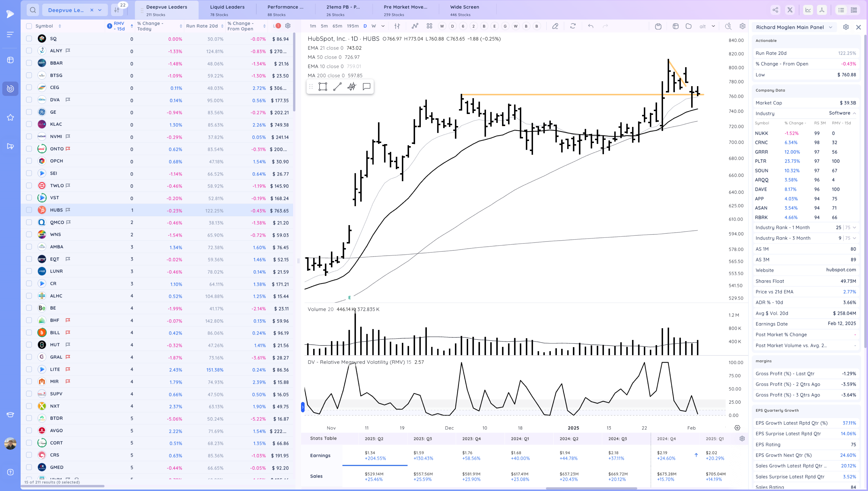
Task: Click the search magnifier icon
Action: point(33,10)
